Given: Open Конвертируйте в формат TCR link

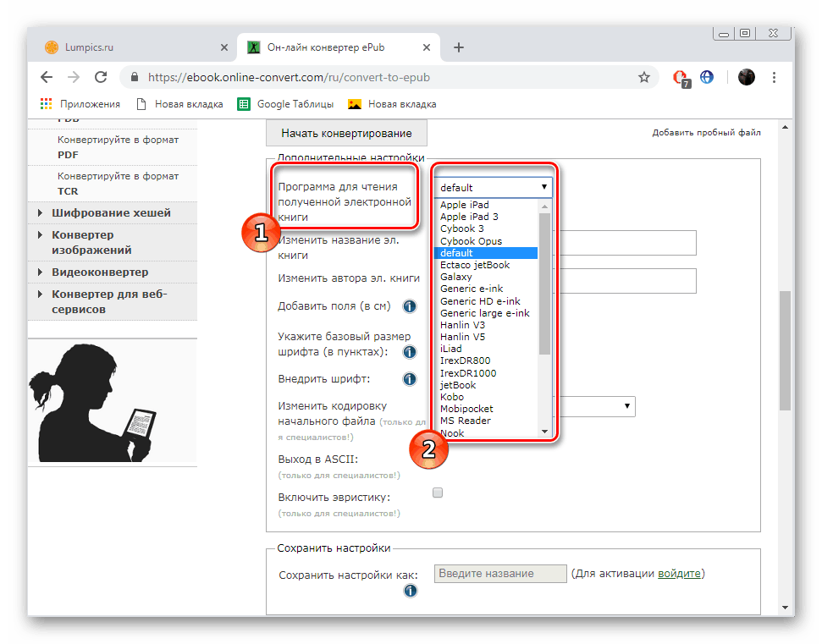Looking at the screenshot, I should coord(118,184).
